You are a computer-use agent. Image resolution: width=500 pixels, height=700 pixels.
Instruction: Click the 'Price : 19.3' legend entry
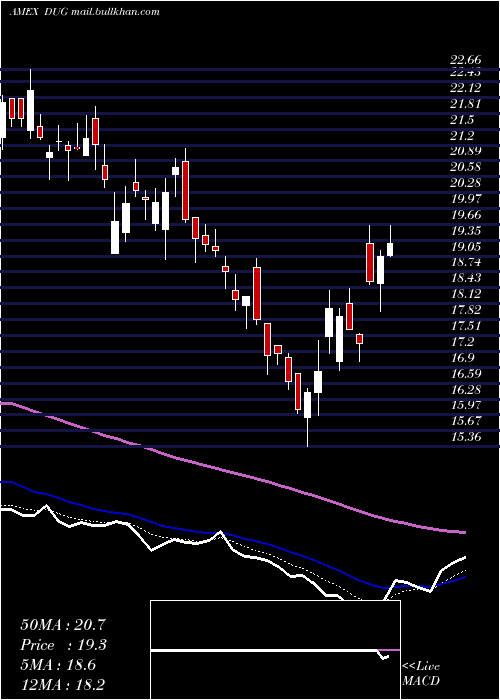(x=64, y=645)
